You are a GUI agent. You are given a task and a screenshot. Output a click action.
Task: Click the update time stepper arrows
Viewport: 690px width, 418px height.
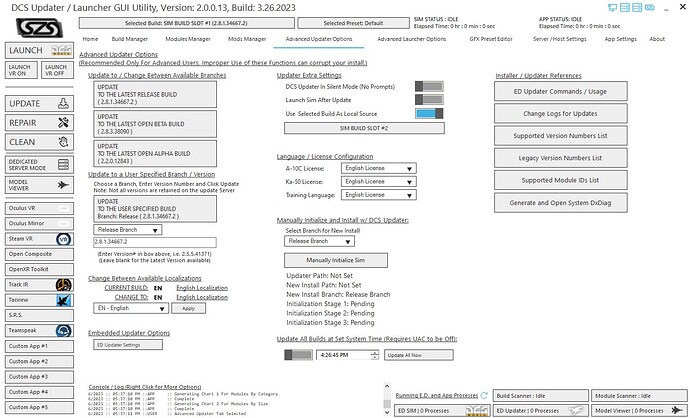pos(374,355)
